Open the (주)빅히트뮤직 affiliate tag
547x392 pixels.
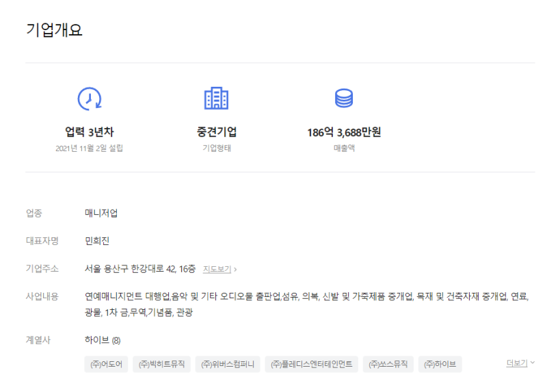coord(161,364)
